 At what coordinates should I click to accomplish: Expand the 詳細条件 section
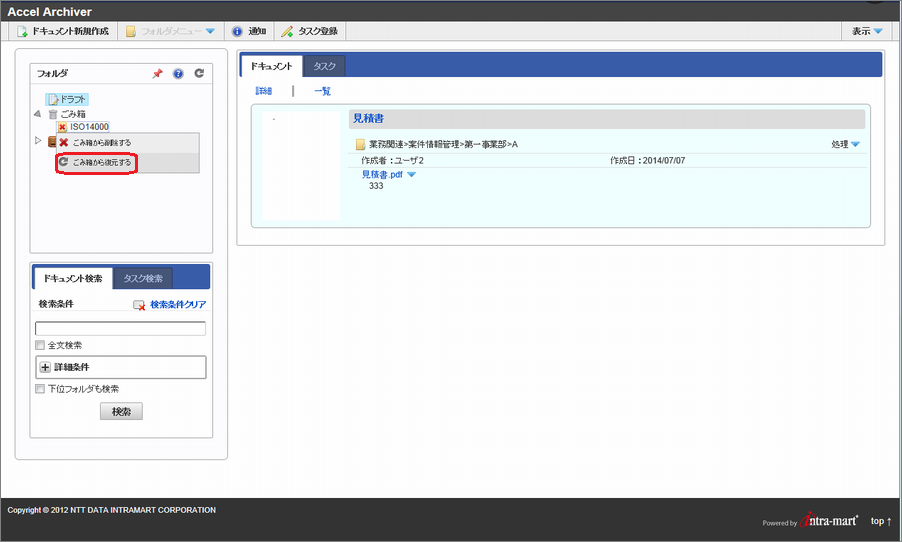45,368
